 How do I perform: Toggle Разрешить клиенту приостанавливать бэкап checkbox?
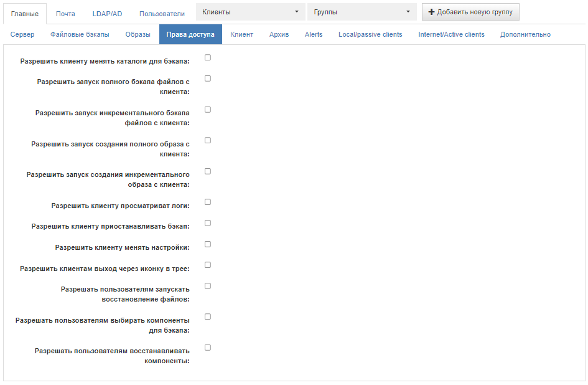208,223
